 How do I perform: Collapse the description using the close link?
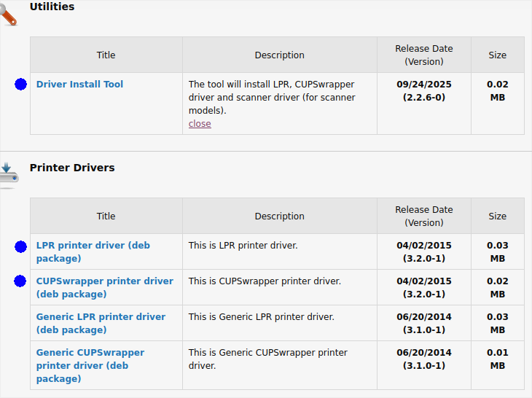(x=200, y=124)
